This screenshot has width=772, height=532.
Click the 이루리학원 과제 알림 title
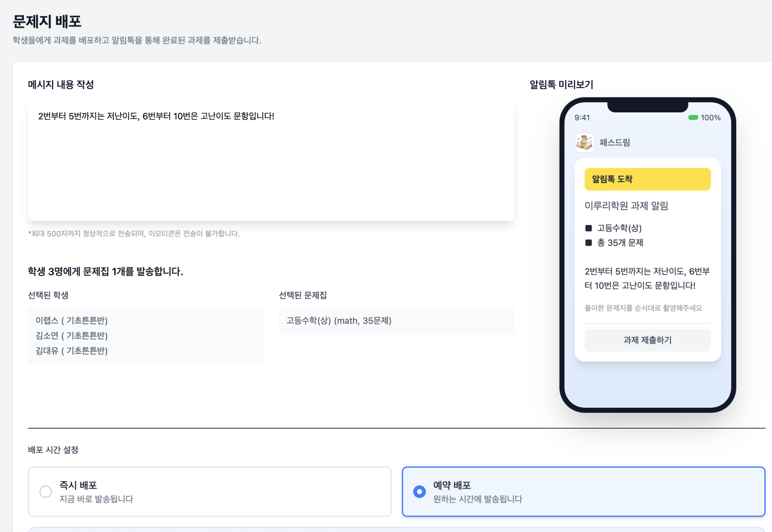(626, 206)
